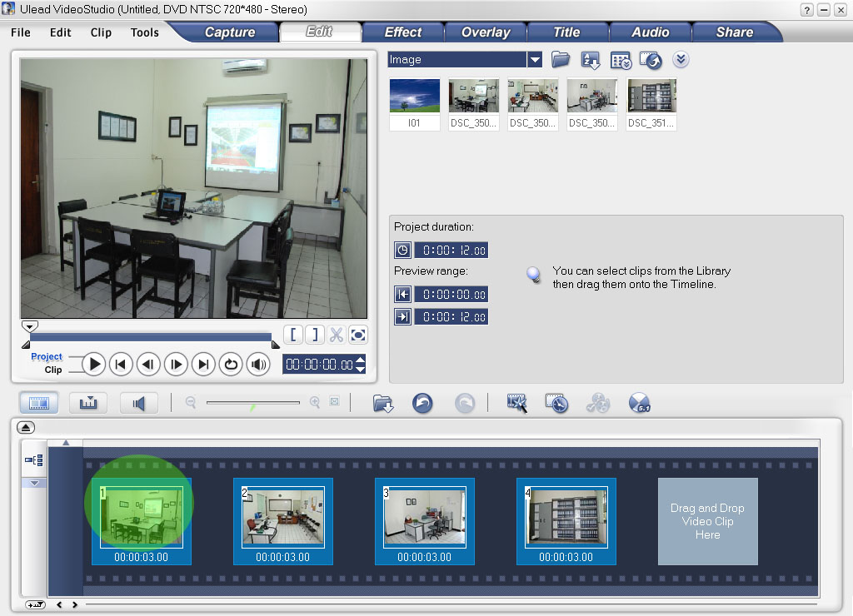Enable repeat playback in preview controls
The image size is (853, 616).
pyautogui.click(x=231, y=364)
